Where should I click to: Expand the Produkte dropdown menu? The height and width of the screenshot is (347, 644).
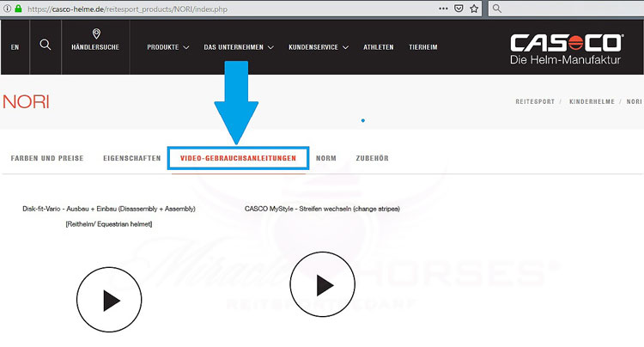pos(168,47)
